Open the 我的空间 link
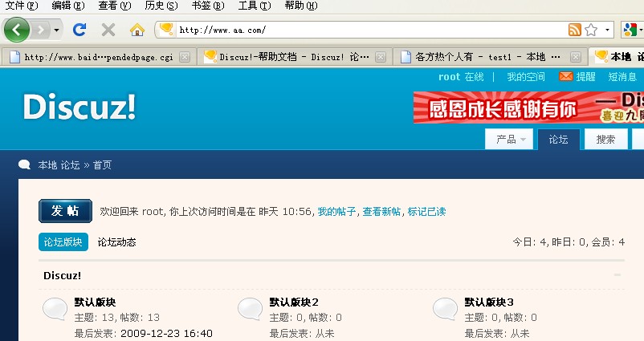 click(x=526, y=77)
